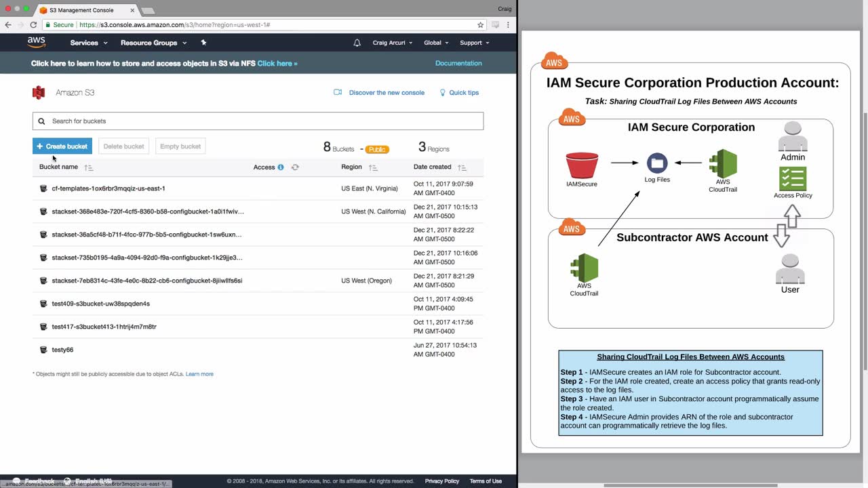
Task: Click the bucket icon for test417-s3bucket413 row
Action: click(x=43, y=327)
